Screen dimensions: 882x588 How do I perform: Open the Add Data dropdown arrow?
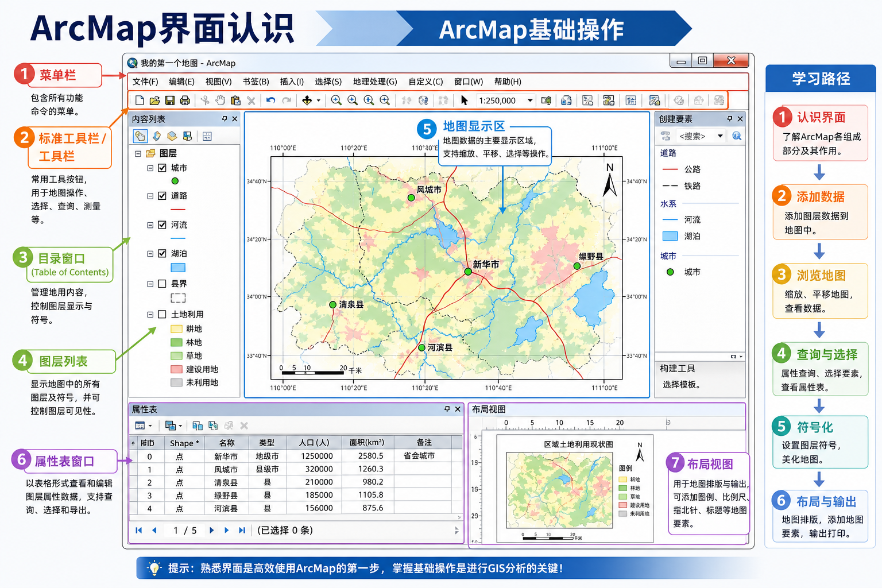(318, 100)
